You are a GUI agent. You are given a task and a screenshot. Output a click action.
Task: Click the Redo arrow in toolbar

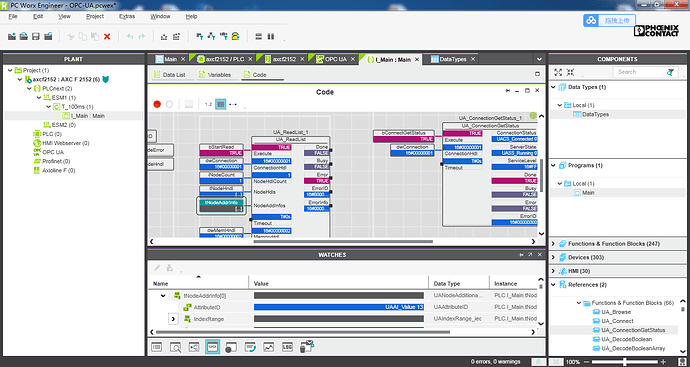(142, 37)
